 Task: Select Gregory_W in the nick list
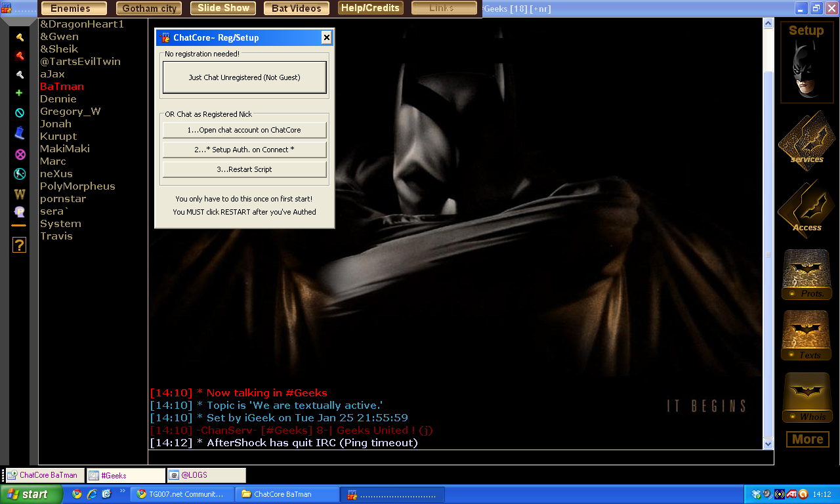70,112
